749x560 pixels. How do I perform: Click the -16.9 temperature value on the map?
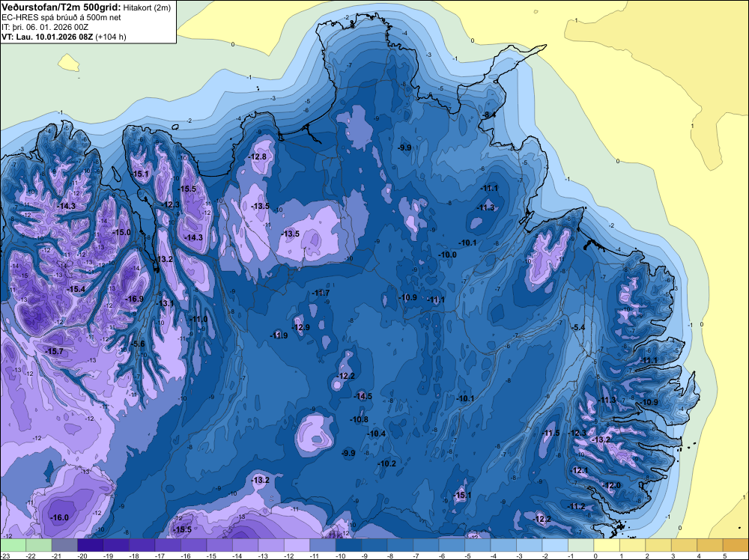point(134,299)
